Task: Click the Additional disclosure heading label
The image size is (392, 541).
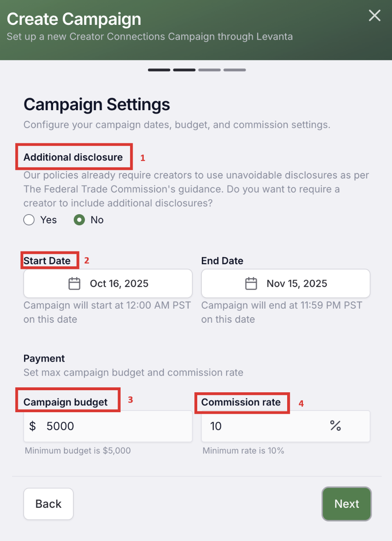Action: [x=73, y=157]
